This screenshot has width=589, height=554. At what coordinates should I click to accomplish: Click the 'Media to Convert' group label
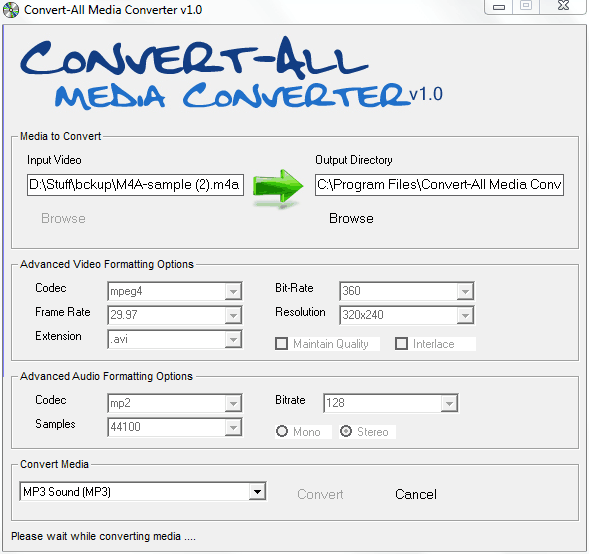pos(60,136)
